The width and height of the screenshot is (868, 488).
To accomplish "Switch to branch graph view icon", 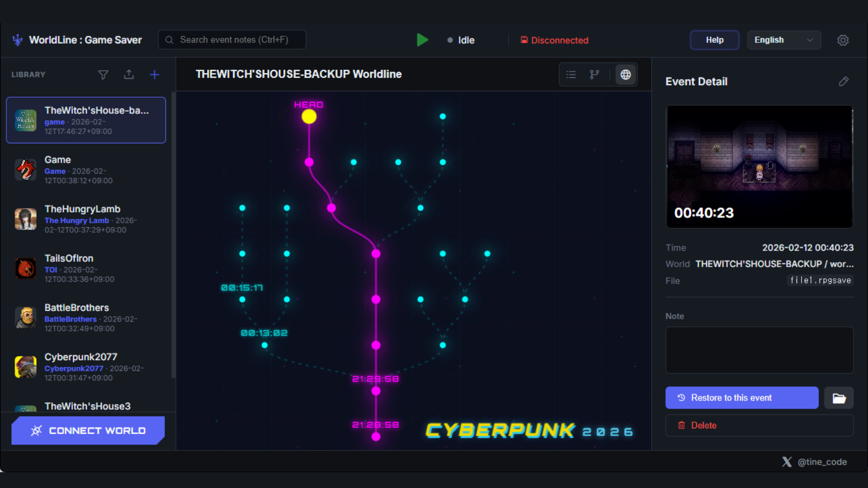I will point(594,75).
